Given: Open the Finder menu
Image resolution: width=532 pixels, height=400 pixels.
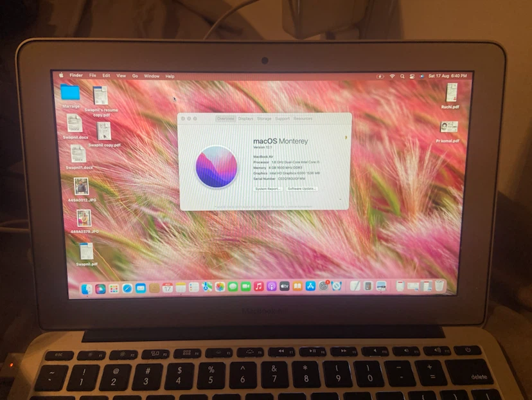Looking at the screenshot, I should click(76, 75).
